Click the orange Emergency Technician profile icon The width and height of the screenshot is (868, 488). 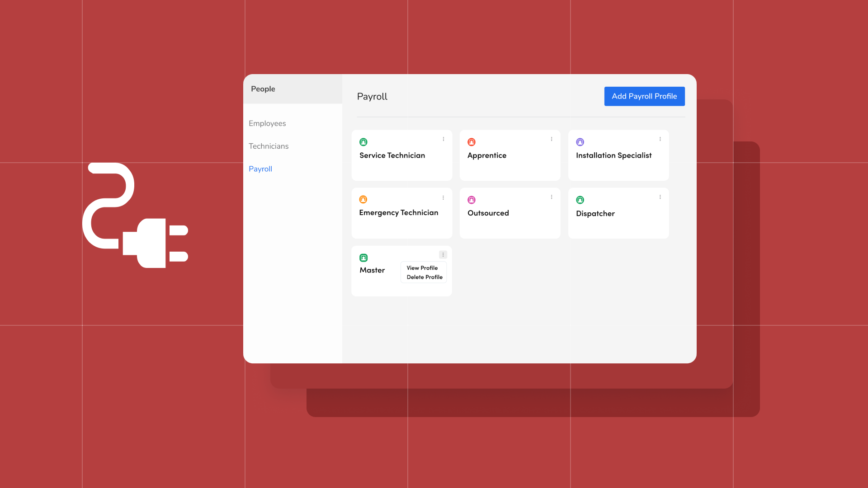click(363, 199)
